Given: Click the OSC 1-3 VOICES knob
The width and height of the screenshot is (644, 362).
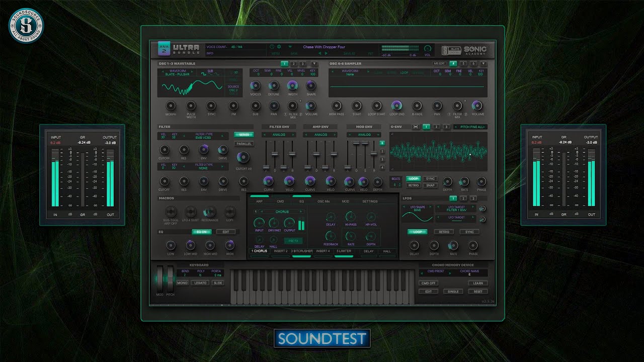Looking at the screenshot, I should pos(256,85).
